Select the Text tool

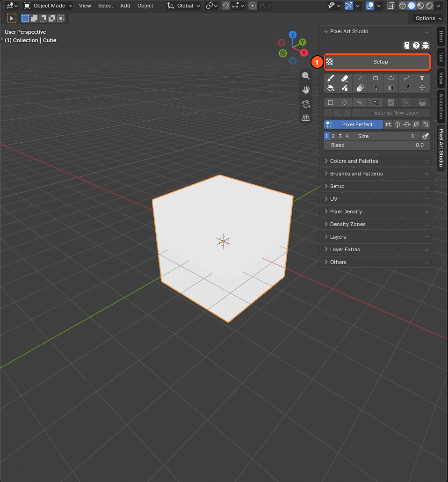(422, 78)
